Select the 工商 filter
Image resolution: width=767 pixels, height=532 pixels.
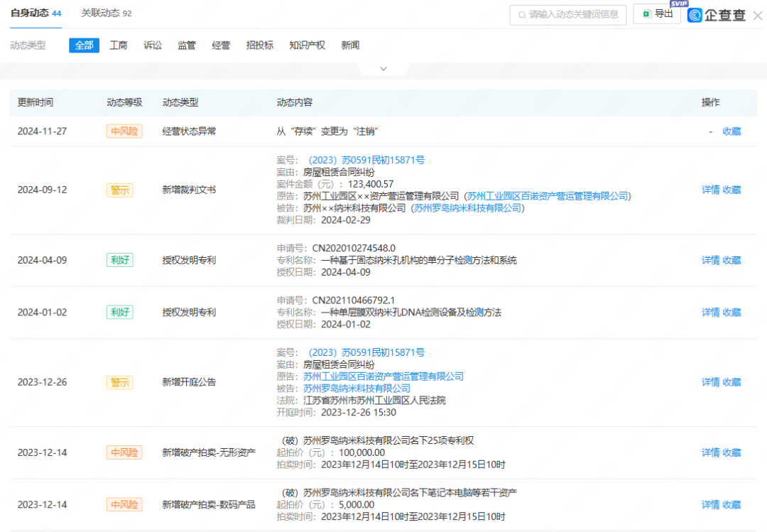[x=119, y=45]
